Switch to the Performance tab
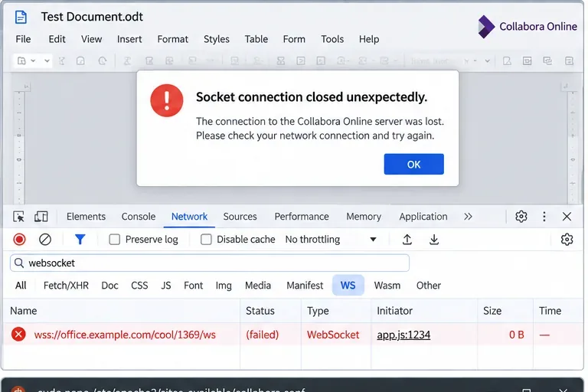This screenshot has height=392, width=588. 302,217
